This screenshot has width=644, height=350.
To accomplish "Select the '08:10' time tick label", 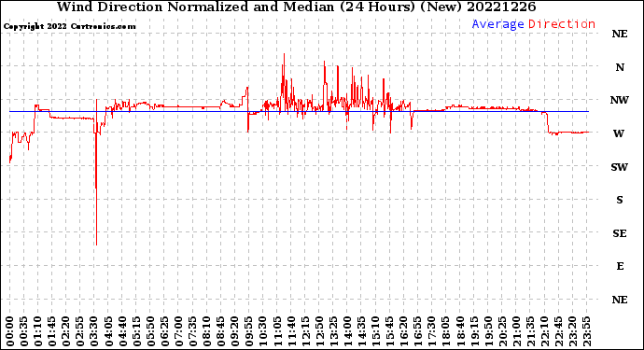I will click(x=207, y=331).
